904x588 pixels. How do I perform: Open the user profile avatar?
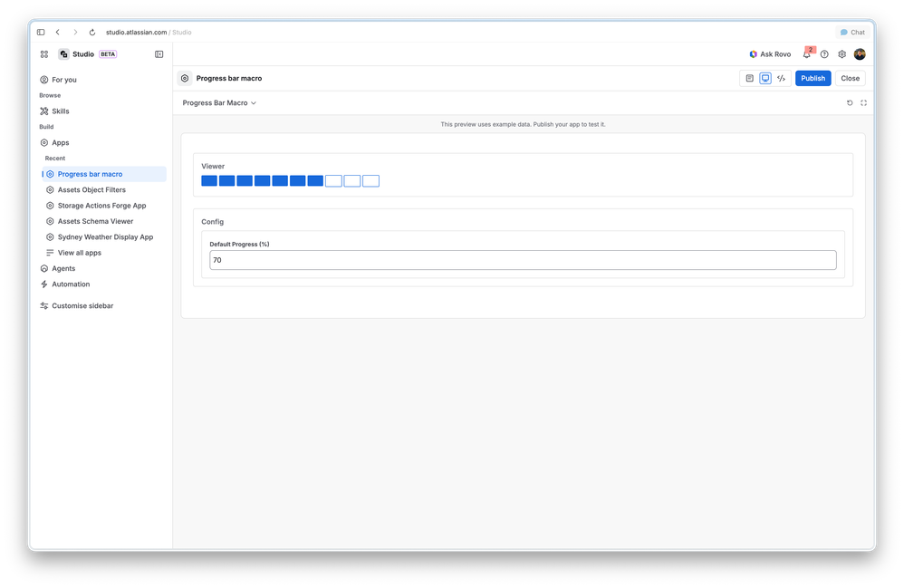[860, 54]
